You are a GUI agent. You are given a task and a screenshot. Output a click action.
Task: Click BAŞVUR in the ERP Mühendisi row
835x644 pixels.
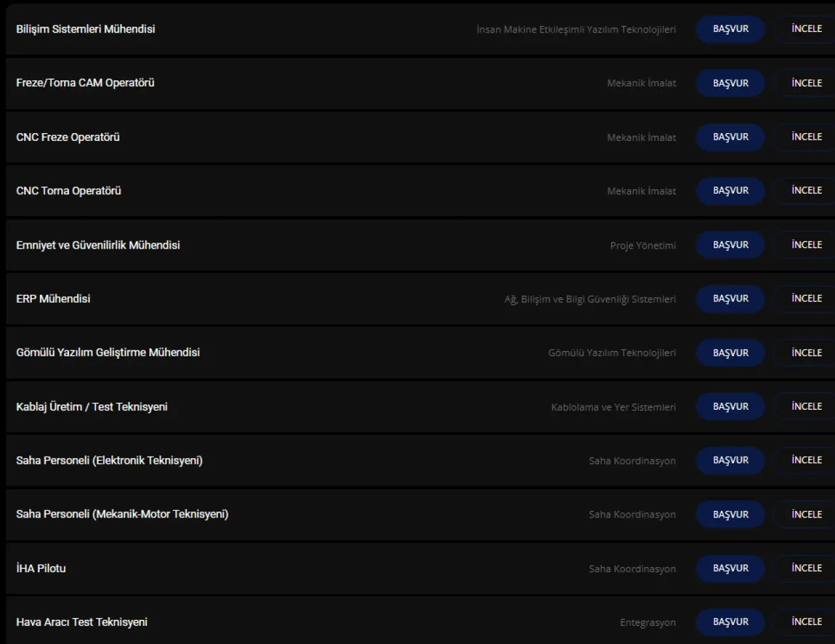point(730,298)
